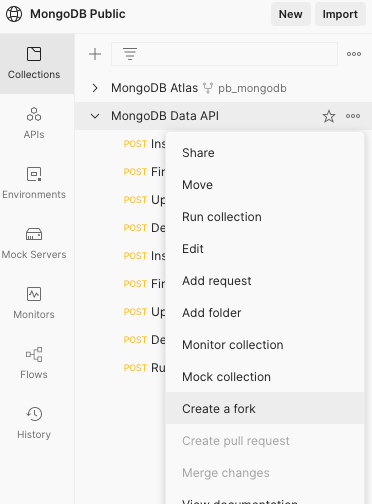
Task: Click the collection filter input field
Action: 224,54
